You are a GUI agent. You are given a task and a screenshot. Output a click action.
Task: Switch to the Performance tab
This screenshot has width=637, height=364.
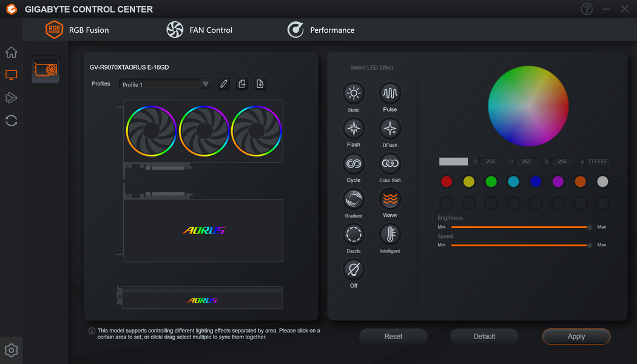321,30
